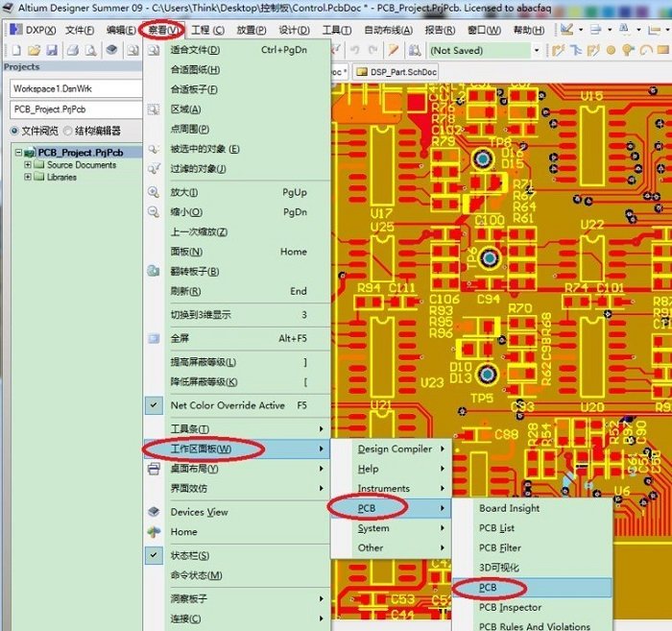672x631 pixels.
Task: Click the place via icon
Action: [x=628, y=51]
